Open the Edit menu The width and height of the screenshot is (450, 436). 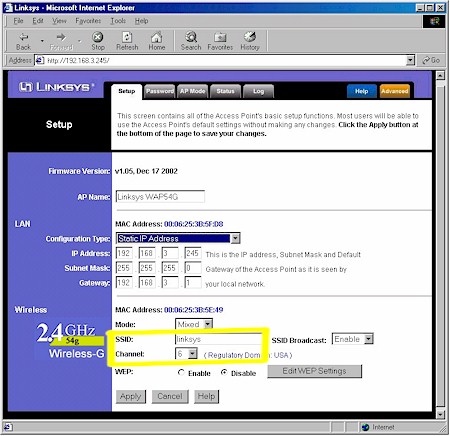click(38, 21)
